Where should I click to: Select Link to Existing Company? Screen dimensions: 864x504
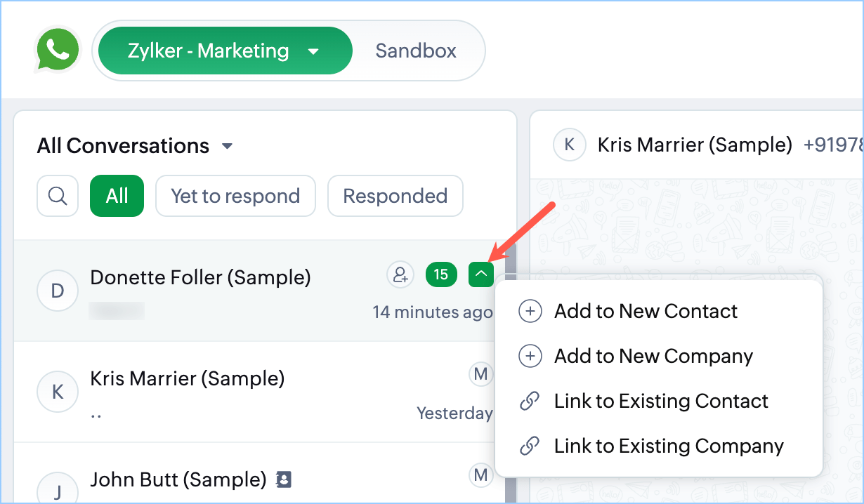(668, 446)
